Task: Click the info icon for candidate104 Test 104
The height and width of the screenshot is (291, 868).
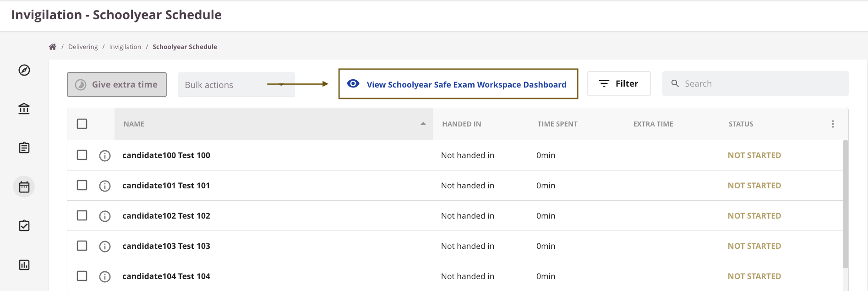Action: (x=105, y=277)
